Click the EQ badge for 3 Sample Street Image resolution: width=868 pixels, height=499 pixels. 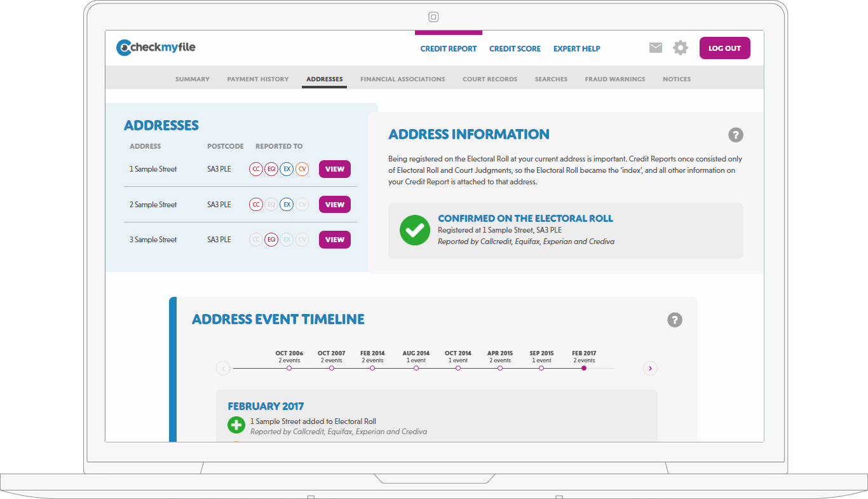pos(271,240)
